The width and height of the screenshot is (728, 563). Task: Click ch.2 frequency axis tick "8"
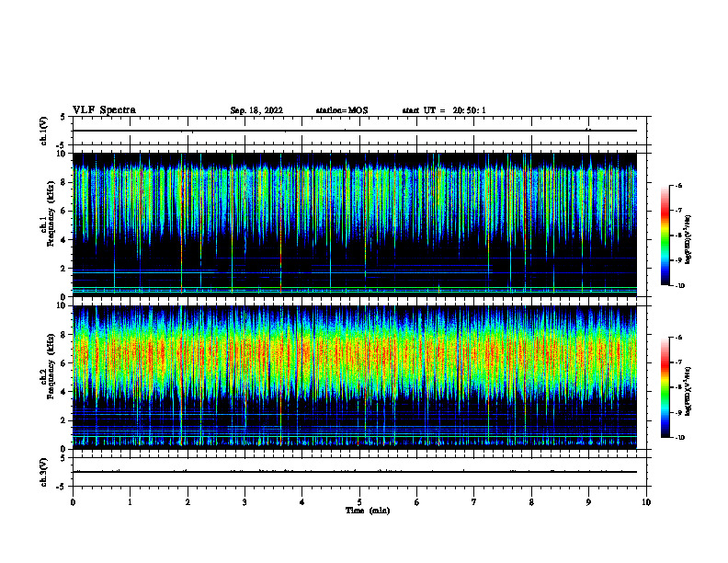[x=63, y=335]
